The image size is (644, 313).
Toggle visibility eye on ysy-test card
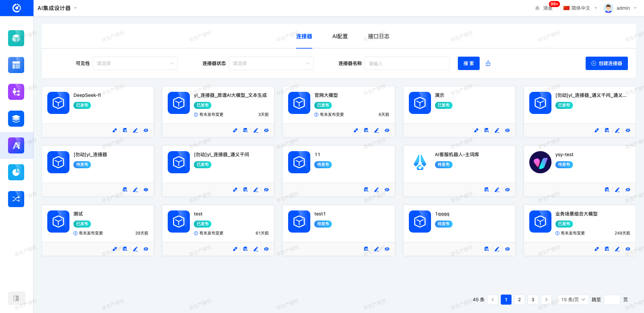(628, 190)
